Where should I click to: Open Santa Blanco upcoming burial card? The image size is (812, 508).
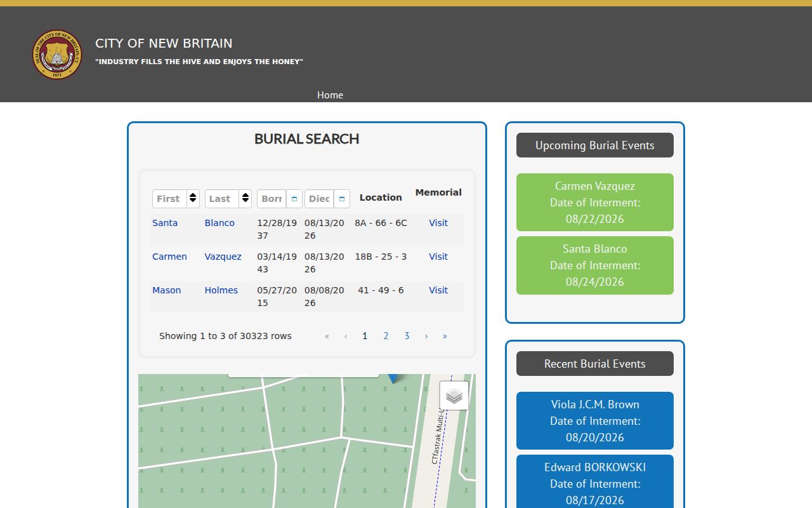[x=595, y=265]
